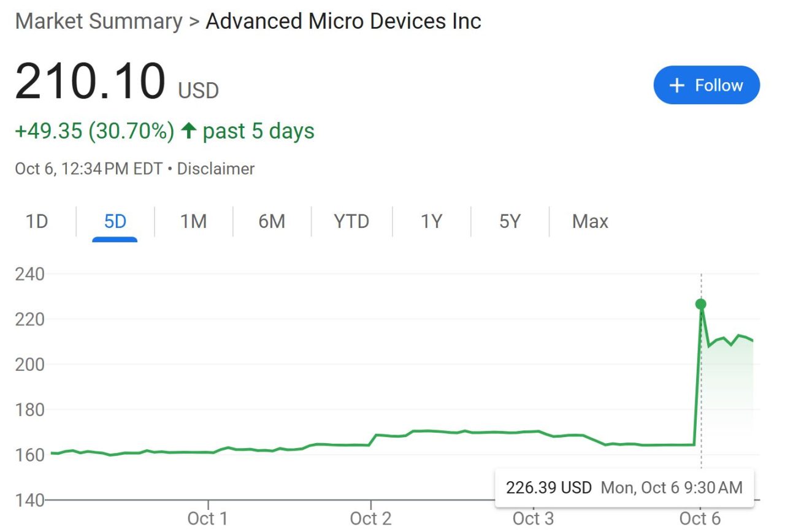Choose the 5Y time range
Screen dimensions: 785x532
pos(510,221)
